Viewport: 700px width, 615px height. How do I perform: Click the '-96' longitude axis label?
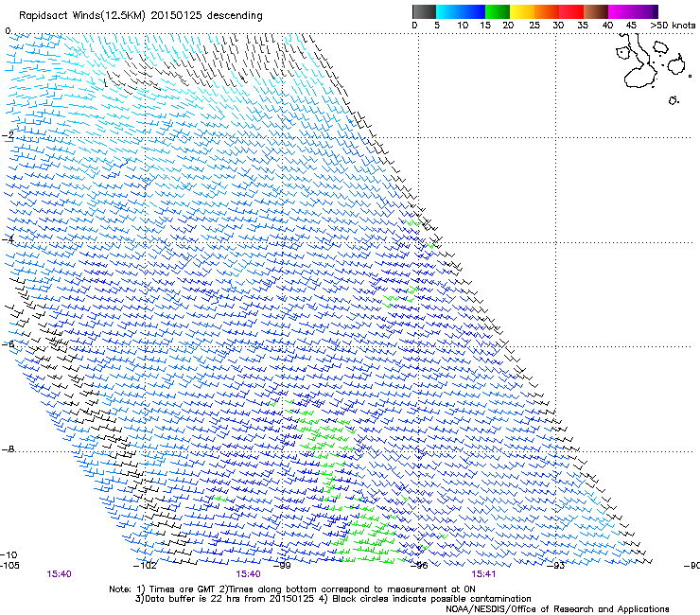pos(419,566)
